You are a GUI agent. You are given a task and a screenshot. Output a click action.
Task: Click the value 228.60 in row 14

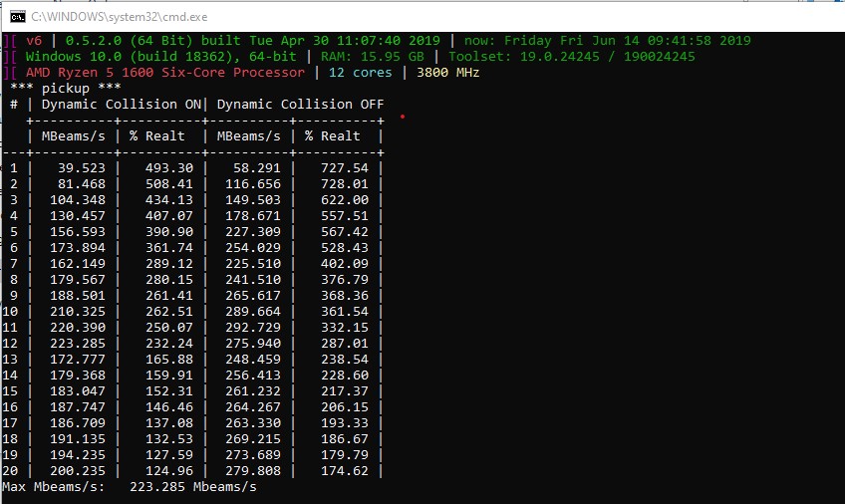(345, 376)
